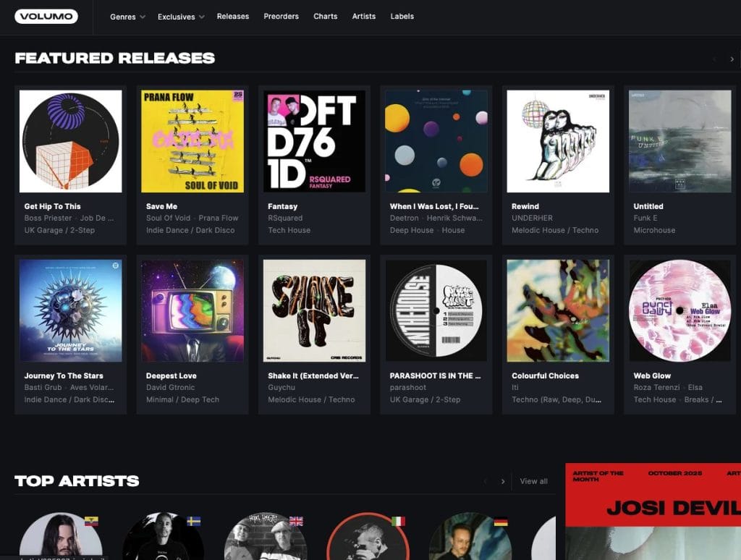
Task: Go to next featured releases page
Action: [732, 59]
